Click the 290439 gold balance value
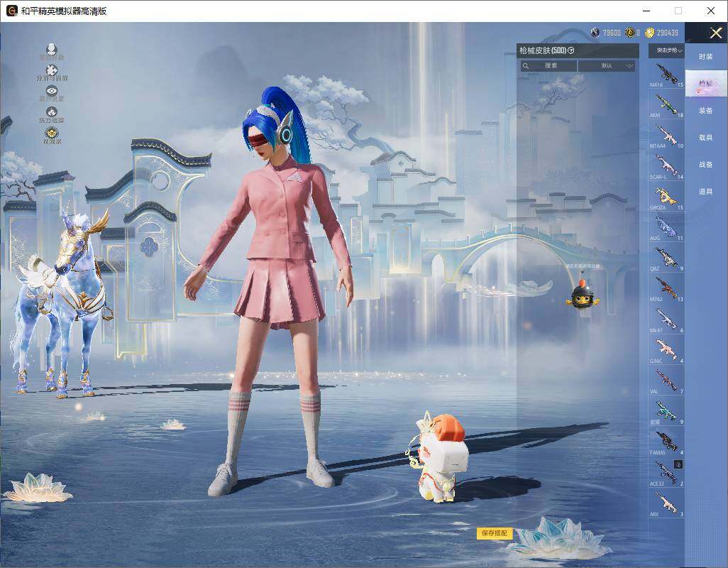The height and width of the screenshot is (568, 728). coord(667,33)
